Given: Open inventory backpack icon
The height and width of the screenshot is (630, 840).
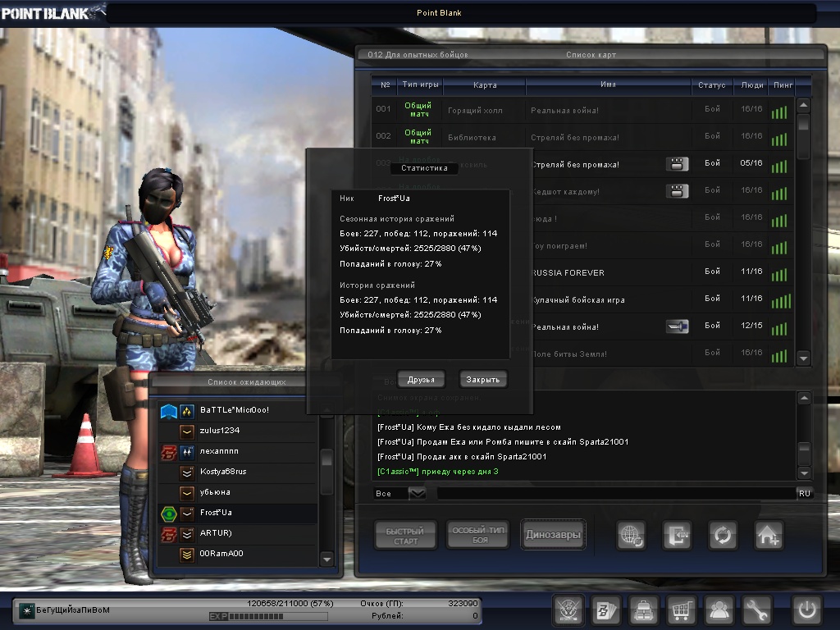Looking at the screenshot, I should 644,609.
